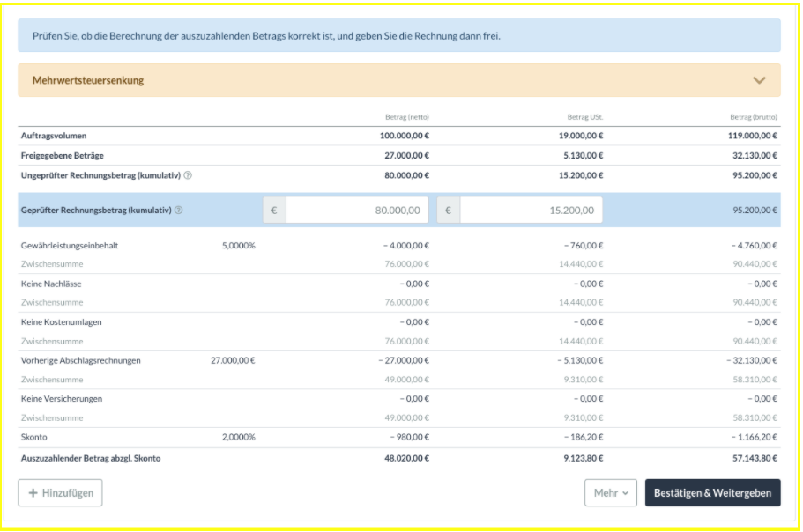Click Bestätigen & Weitergeben
This screenshot has width=803, height=532.
(x=713, y=493)
